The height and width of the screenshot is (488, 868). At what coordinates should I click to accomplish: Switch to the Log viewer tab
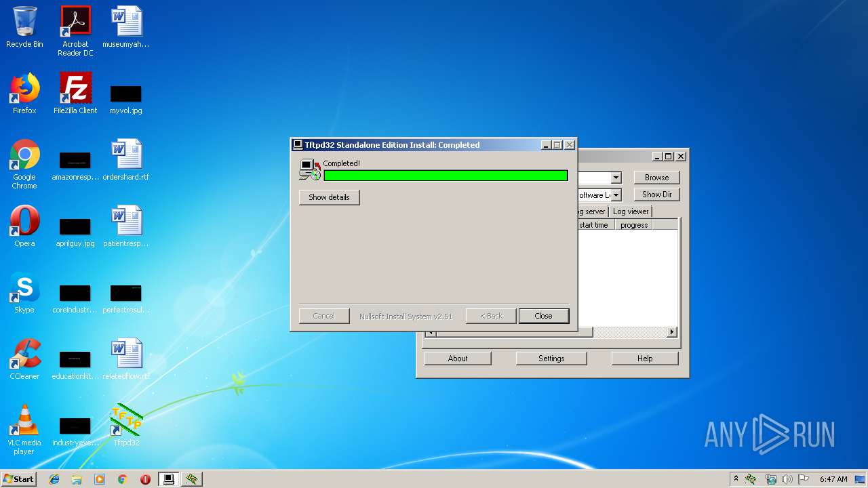click(631, 211)
